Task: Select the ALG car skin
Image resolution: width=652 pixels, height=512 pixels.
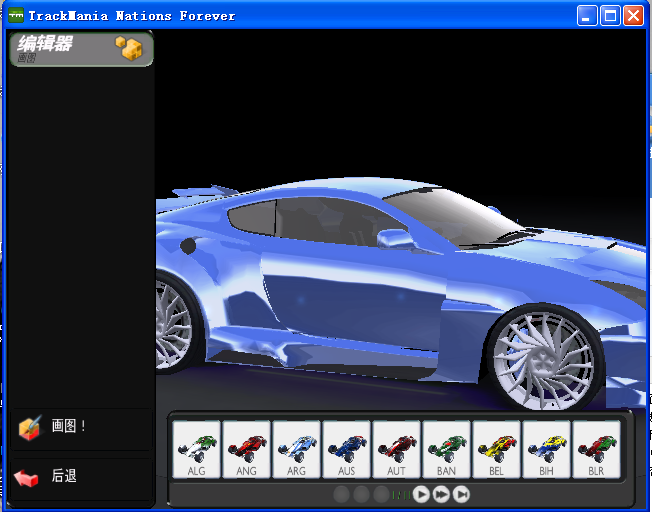Action: [196, 449]
